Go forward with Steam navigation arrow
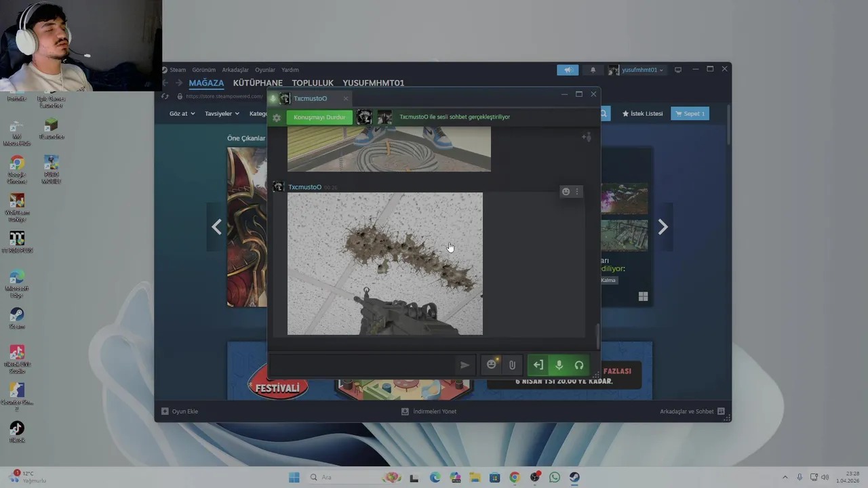 pyautogui.click(x=179, y=83)
